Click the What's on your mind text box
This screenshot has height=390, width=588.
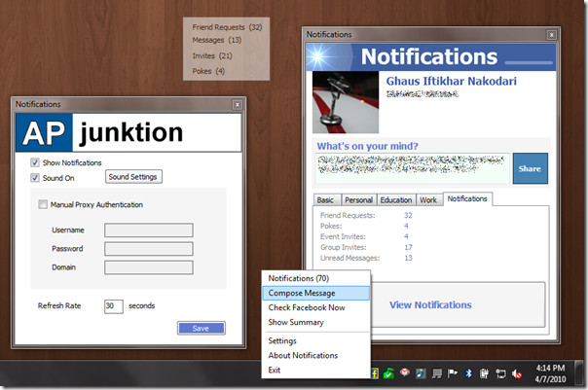(413, 168)
